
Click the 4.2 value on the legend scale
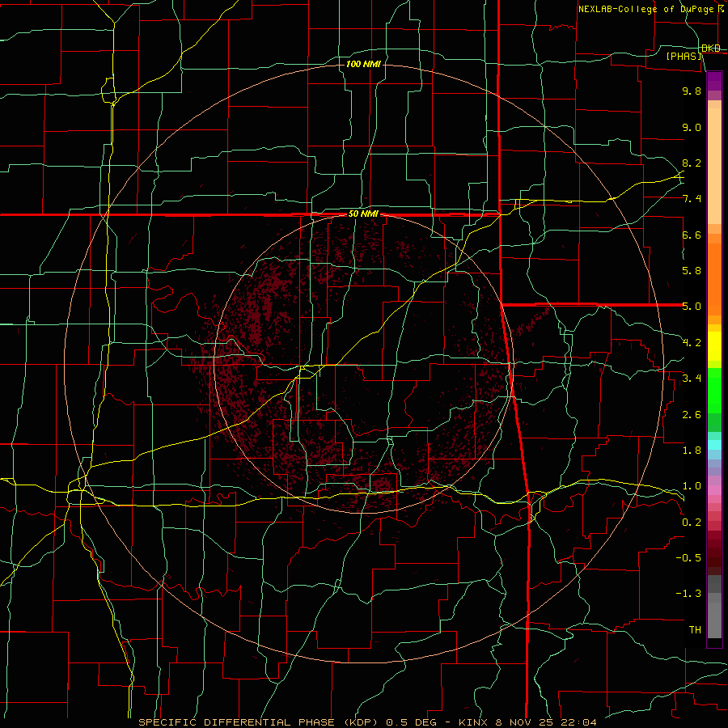coord(692,343)
